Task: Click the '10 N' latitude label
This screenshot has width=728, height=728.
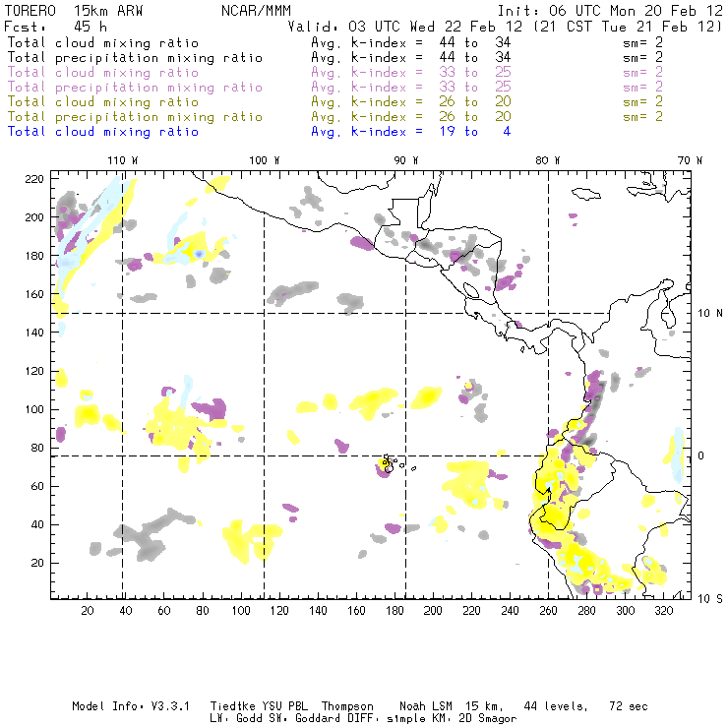Action: tap(710, 314)
